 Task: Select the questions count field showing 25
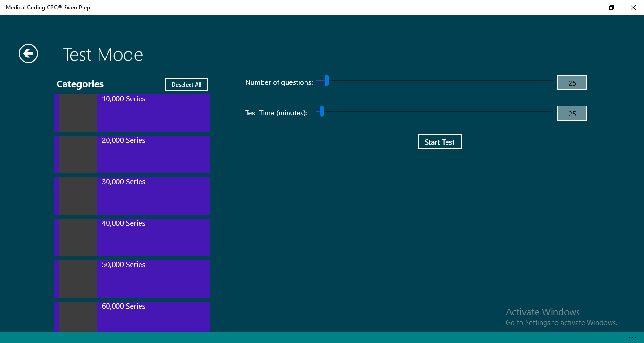tap(572, 82)
